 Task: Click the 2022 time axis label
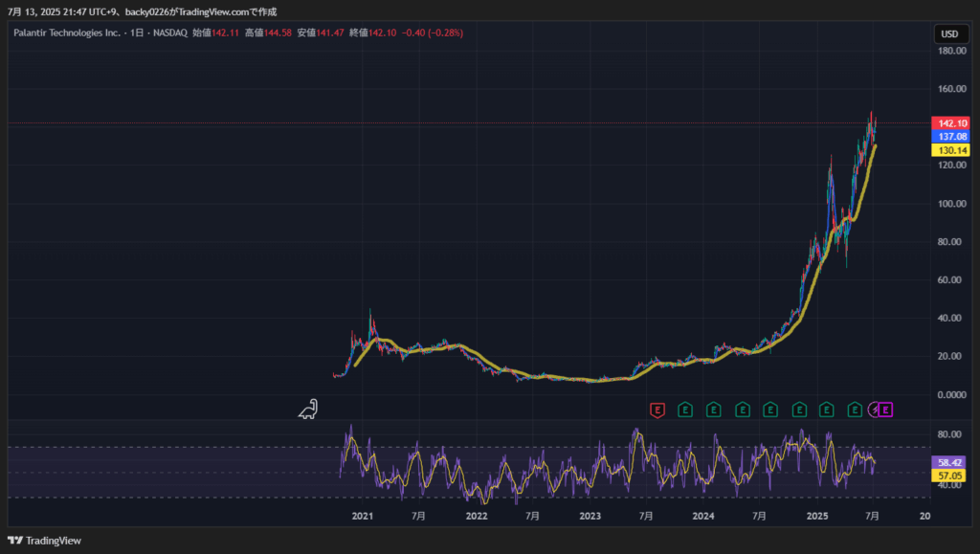477,516
